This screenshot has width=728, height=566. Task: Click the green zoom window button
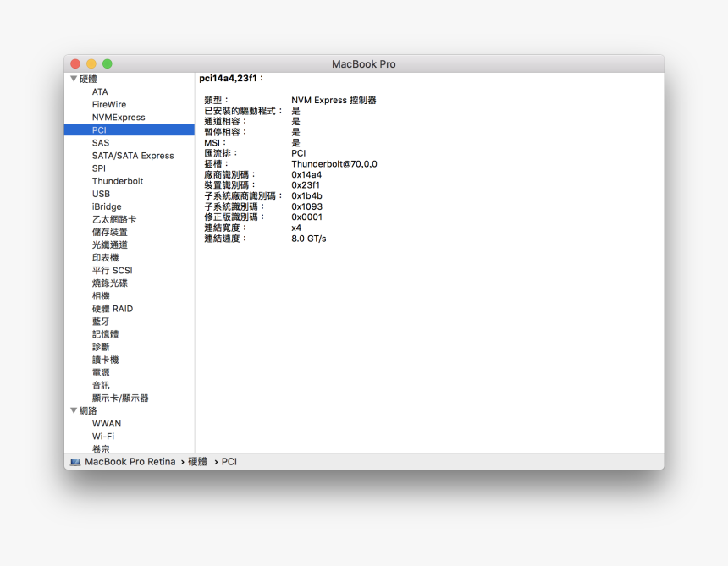tap(108, 64)
